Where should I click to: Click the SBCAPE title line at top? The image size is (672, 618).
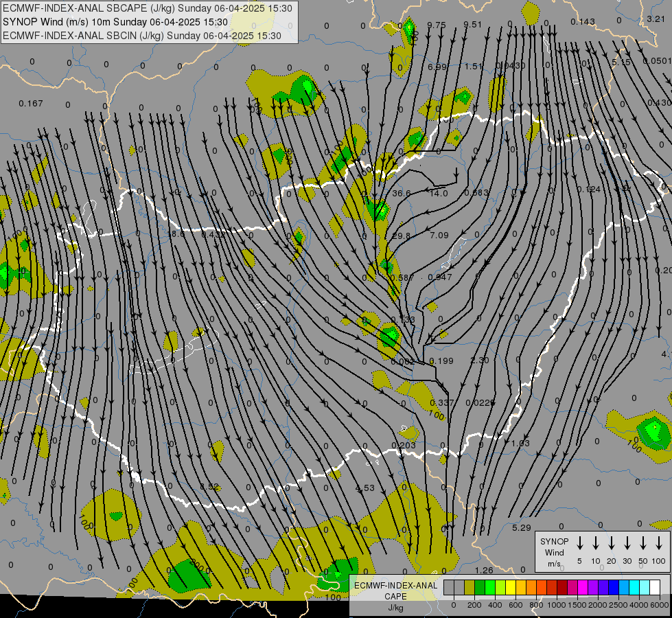pos(148,8)
